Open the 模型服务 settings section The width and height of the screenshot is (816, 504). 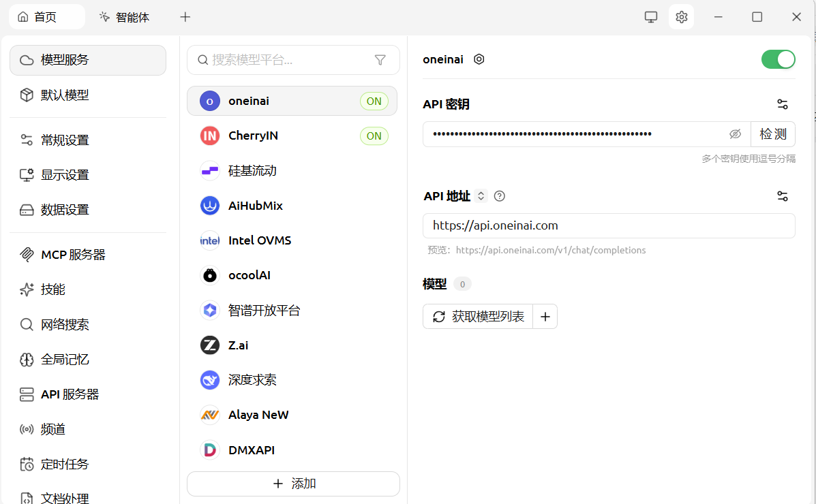[x=88, y=60]
